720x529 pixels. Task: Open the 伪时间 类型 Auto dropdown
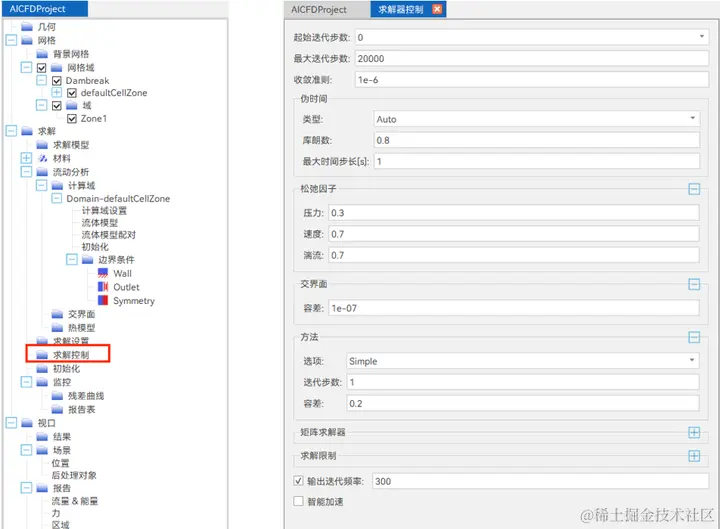pyautogui.click(x=692, y=118)
